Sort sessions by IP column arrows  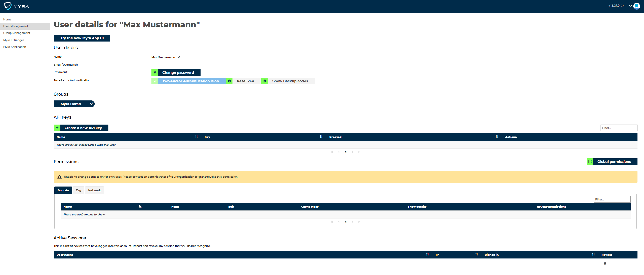coord(477,254)
